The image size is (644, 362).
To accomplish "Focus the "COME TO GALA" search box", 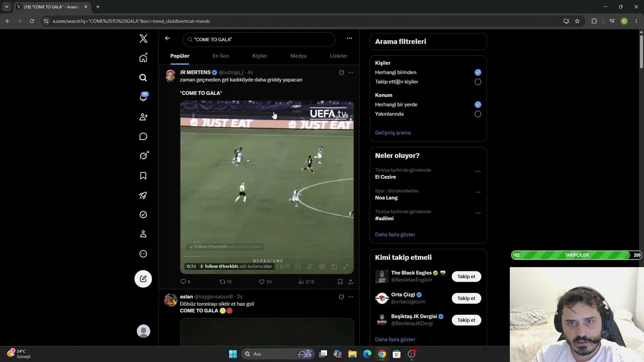I will (259, 39).
